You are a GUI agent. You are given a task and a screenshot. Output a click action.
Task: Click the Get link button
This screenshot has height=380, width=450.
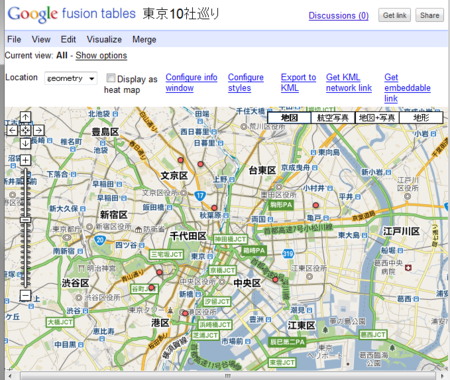point(394,15)
